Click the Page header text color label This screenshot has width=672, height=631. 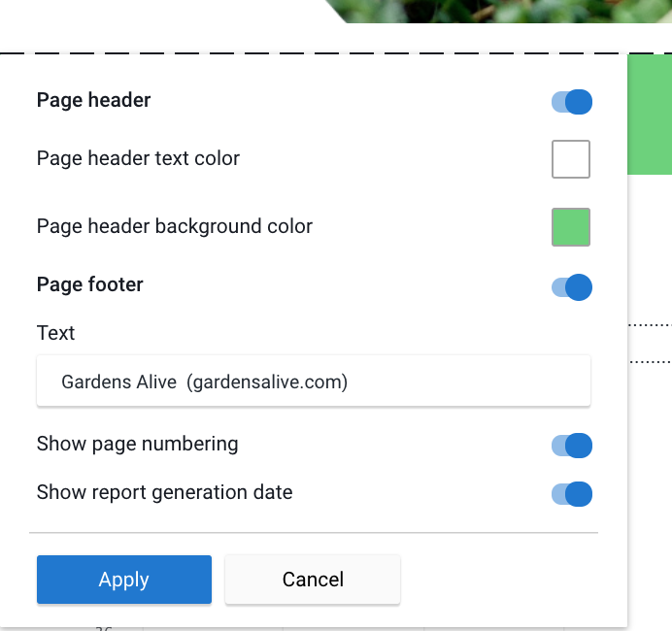click(138, 158)
